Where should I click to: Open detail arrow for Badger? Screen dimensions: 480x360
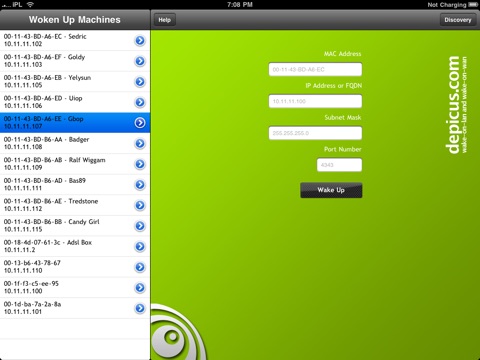click(140, 143)
